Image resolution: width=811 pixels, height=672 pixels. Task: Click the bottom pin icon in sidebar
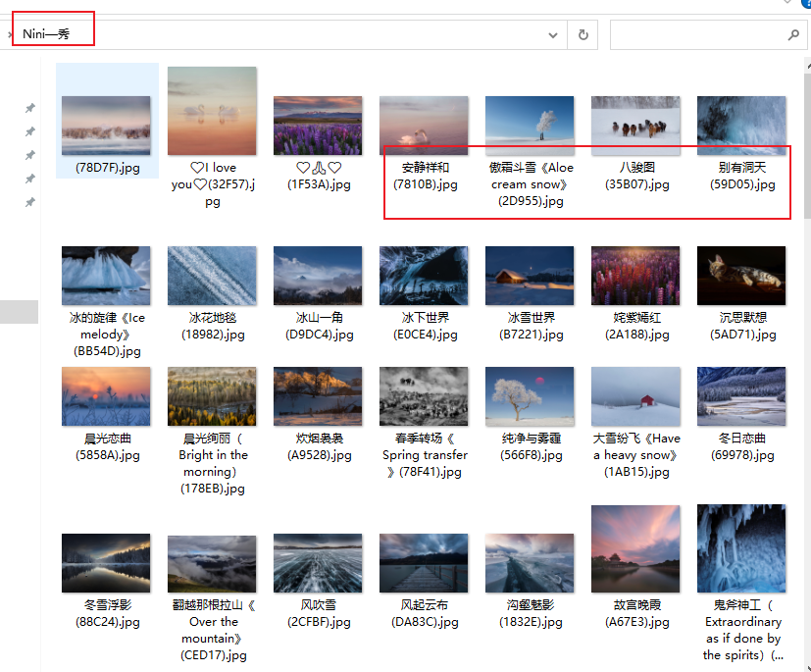(30, 202)
